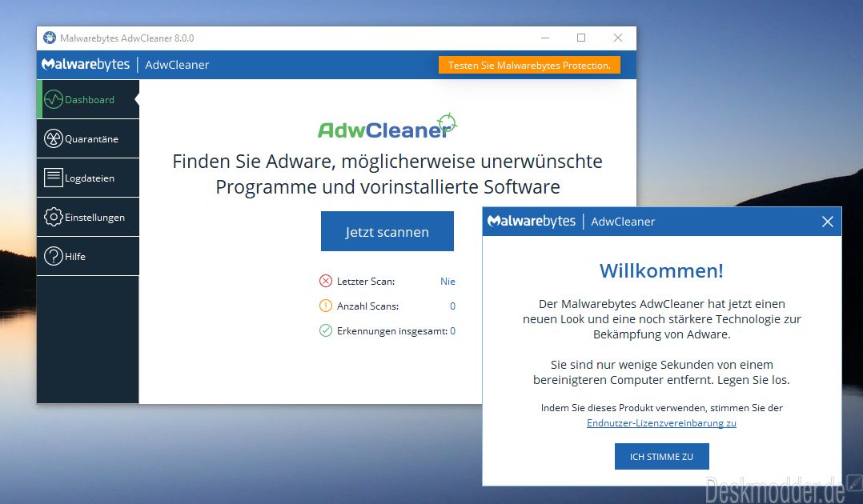Close the Willkommen dialog
Screen dimensions: 863x504
[827, 222]
